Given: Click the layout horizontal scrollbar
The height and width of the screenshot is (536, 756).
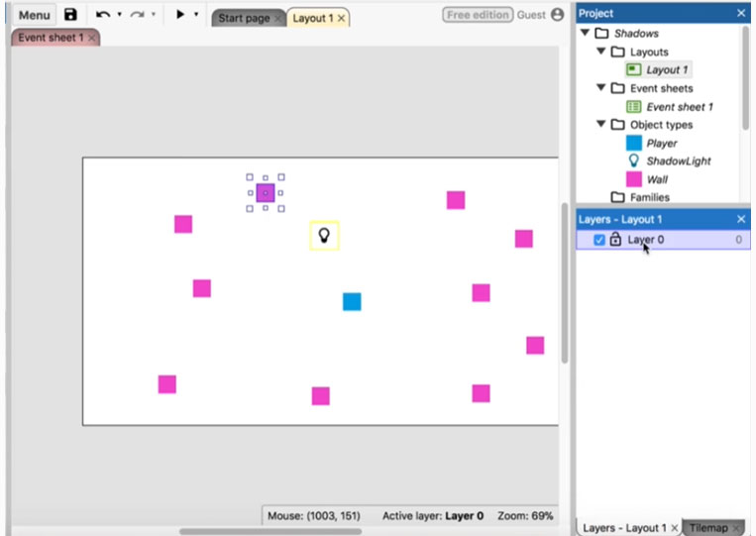Looking at the screenshot, I should [270, 531].
